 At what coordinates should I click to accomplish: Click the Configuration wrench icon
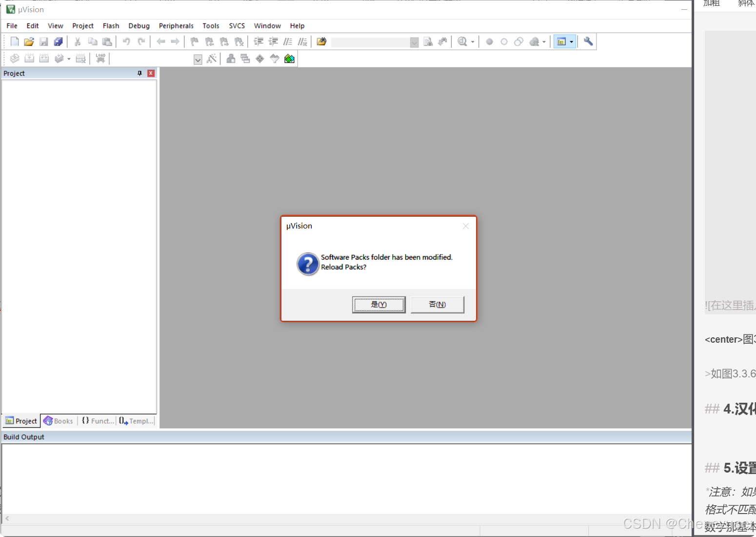click(589, 41)
